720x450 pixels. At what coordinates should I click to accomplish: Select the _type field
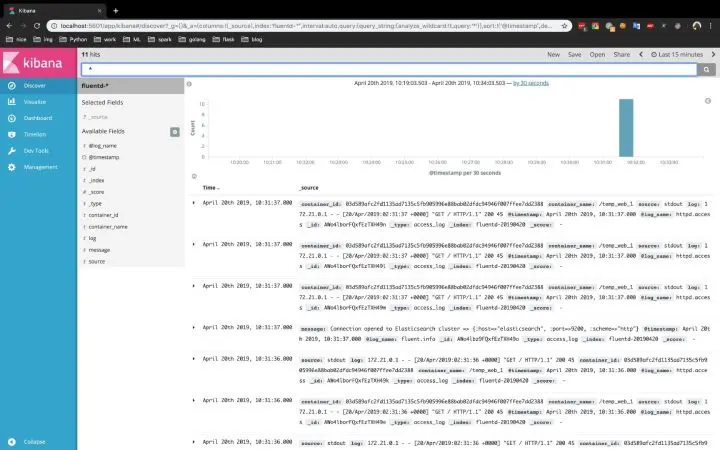[x=96, y=203]
